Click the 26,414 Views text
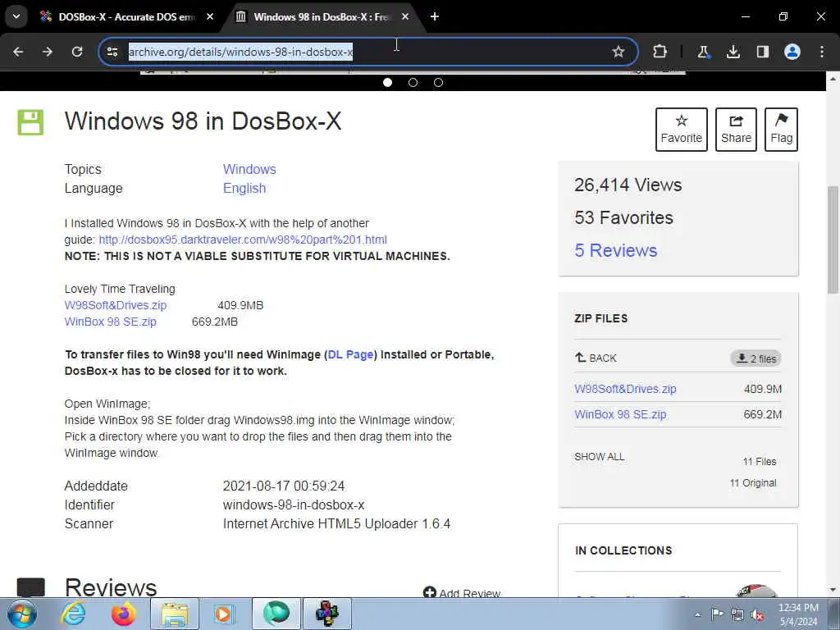The width and height of the screenshot is (840, 630). click(x=628, y=185)
